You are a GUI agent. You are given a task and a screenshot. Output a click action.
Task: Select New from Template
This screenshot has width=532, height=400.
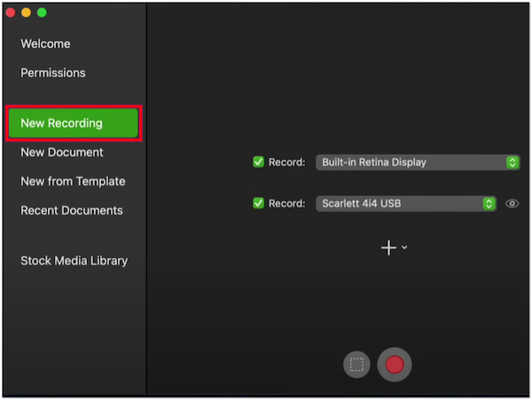(x=73, y=182)
